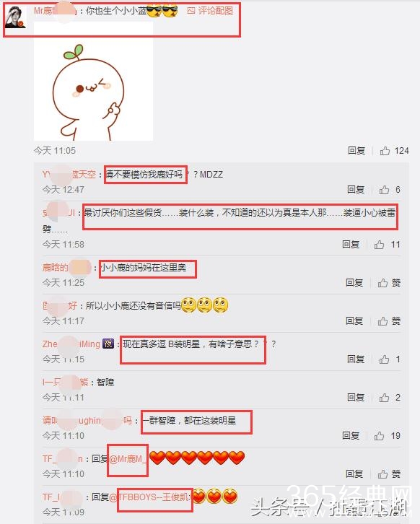Screen dimensions: 420x524
Task: Like the comment posted at 11:58
Action: pyautogui.click(x=379, y=244)
